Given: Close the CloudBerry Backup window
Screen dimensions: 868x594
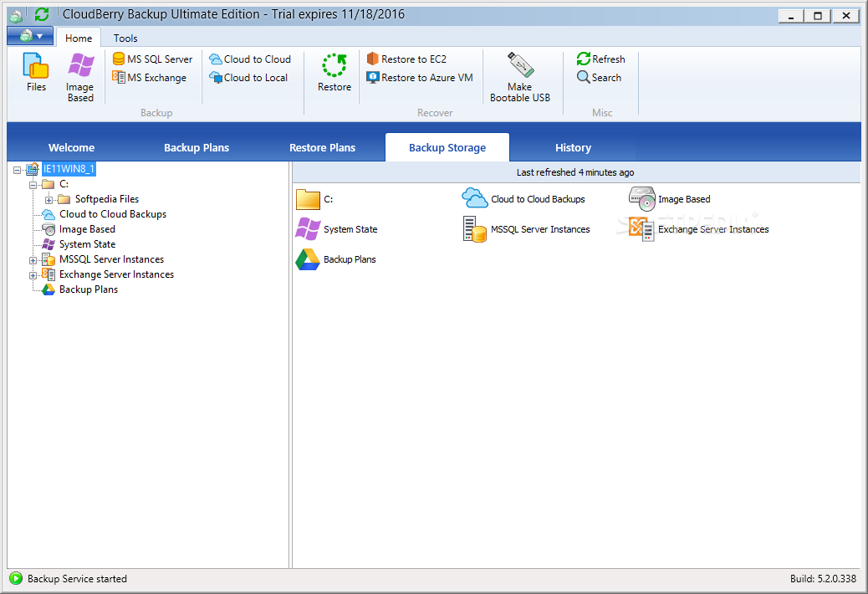Looking at the screenshot, I should coord(846,16).
